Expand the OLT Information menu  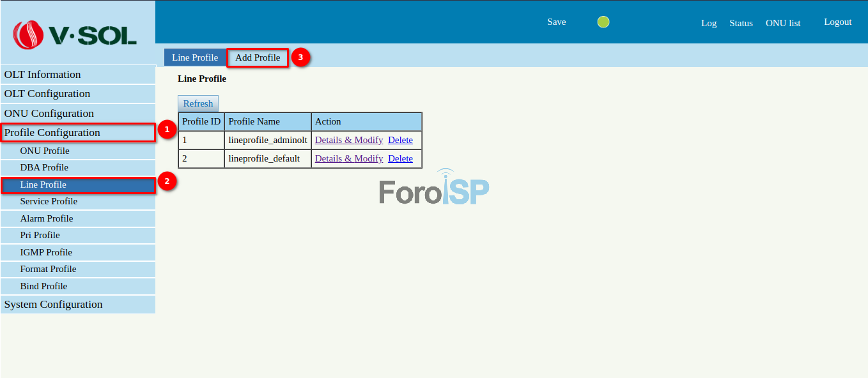tap(43, 75)
